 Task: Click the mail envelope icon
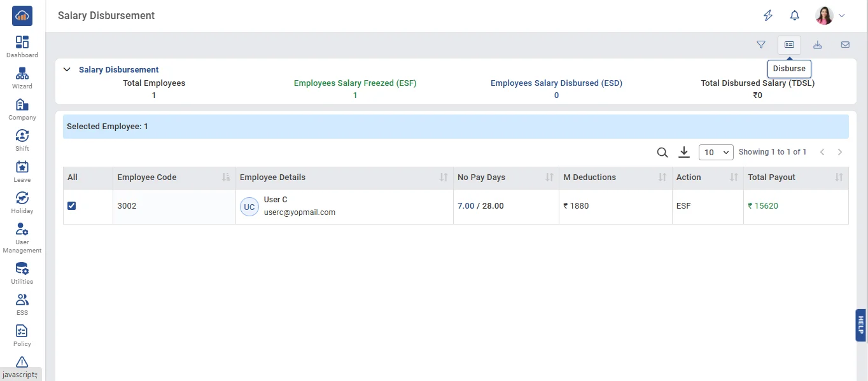pyautogui.click(x=845, y=45)
